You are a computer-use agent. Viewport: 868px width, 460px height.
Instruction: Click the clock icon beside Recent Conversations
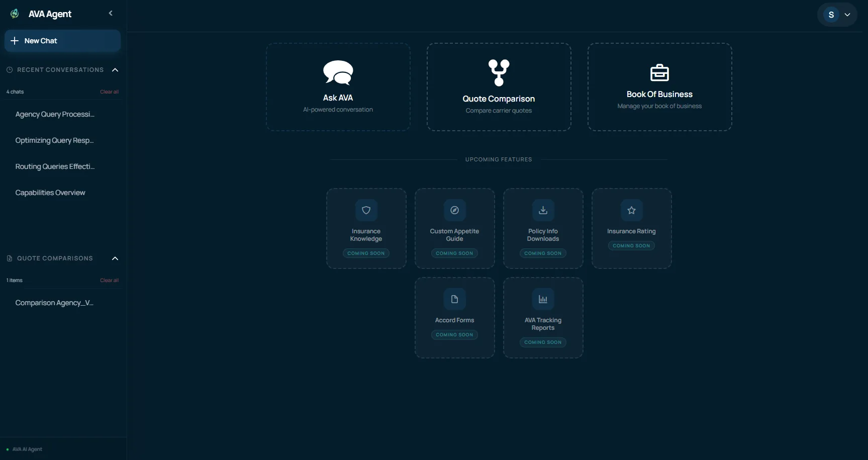tap(10, 70)
